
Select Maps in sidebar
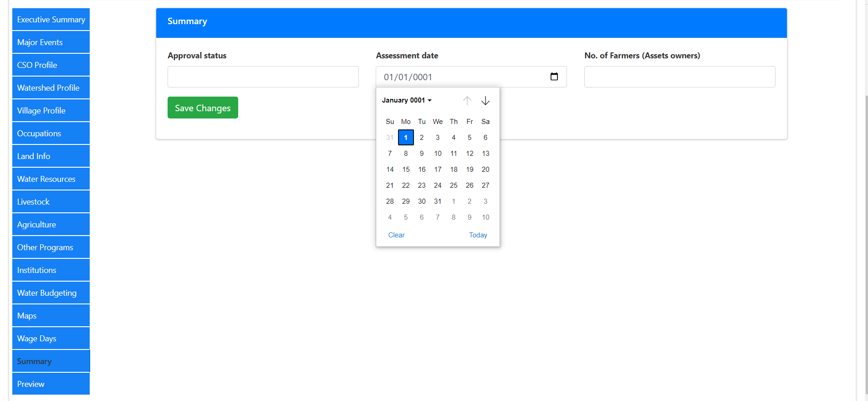[x=51, y=315]
